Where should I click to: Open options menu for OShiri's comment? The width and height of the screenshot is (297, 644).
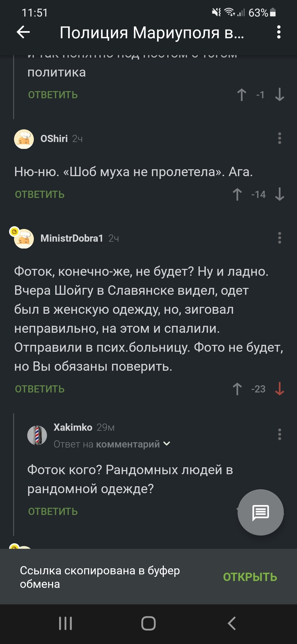pos(279,138)
